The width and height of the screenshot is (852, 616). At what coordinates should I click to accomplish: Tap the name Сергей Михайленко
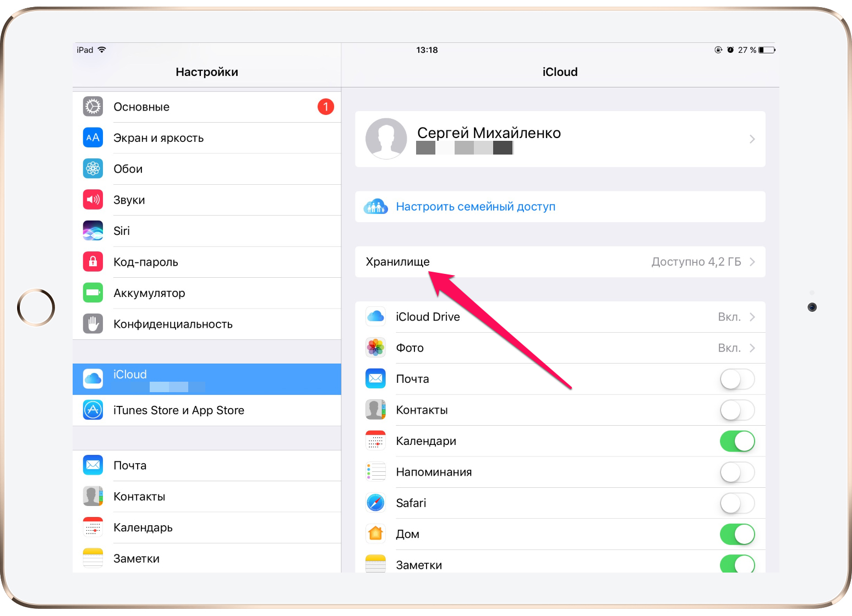[489, 133]
